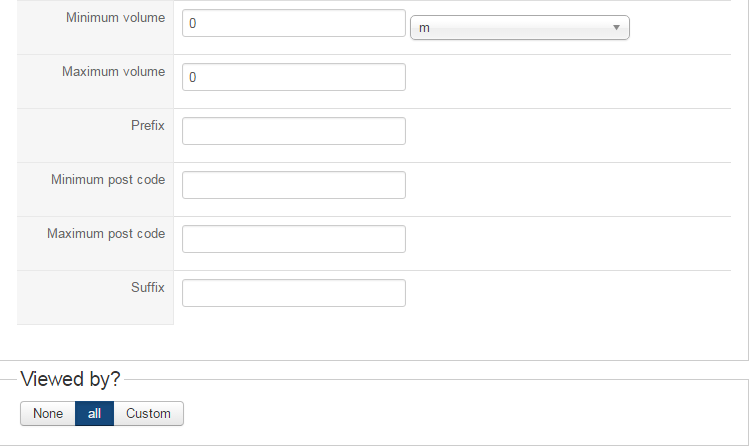
Task: Focus the Maximum volume input field
Action: click(x=293, y=77)
